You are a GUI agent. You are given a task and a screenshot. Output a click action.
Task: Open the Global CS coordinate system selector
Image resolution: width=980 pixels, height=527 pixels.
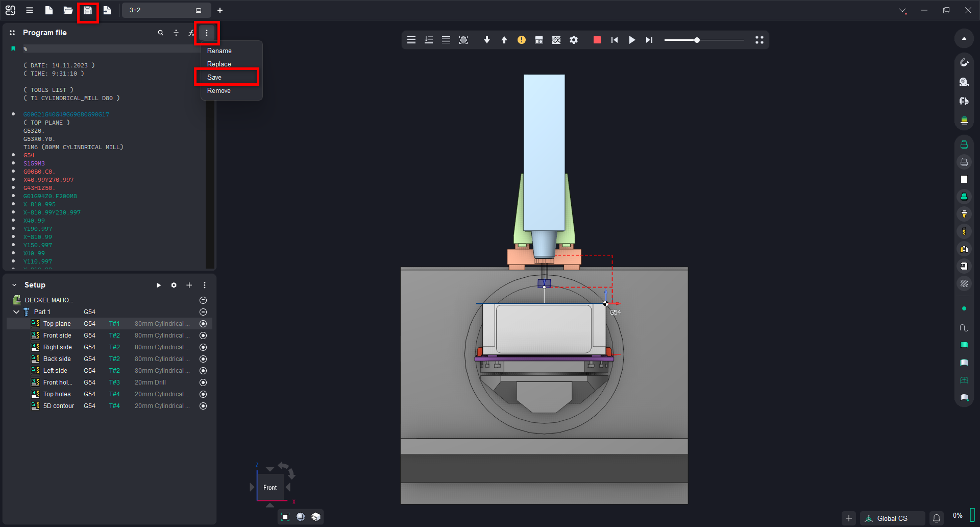click(x=892, y=518)
